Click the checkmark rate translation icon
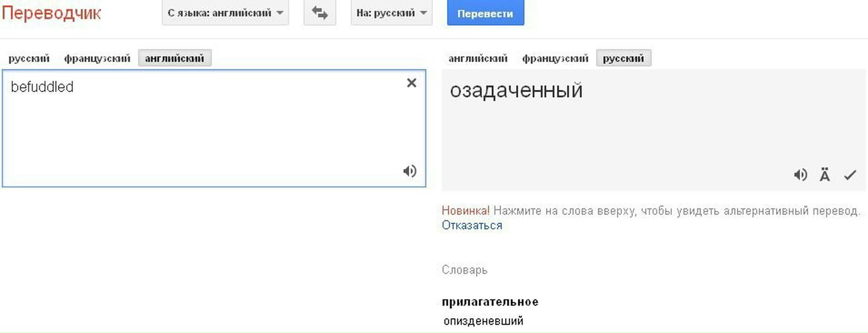This screenshot has height=333, width=868. (850, 175)
